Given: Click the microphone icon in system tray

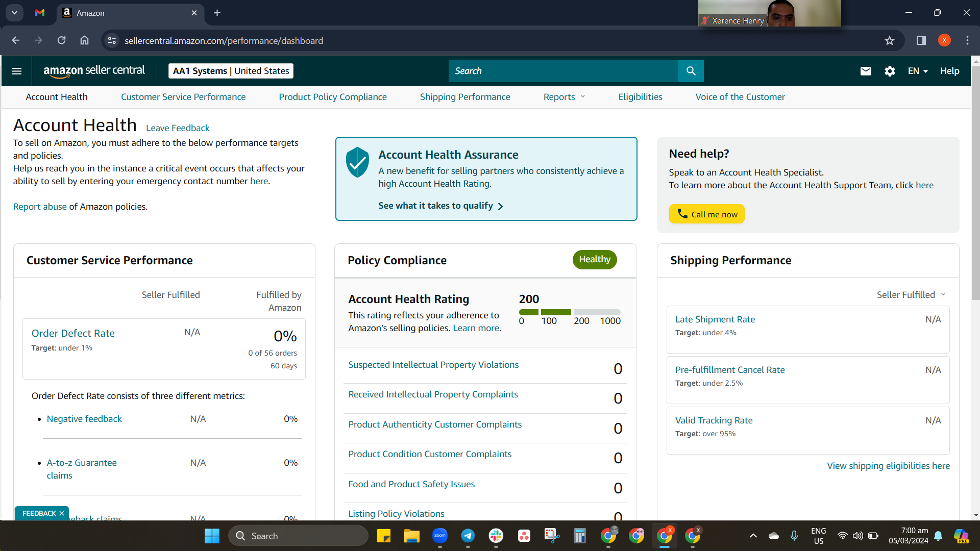Looking at the screenshot, I should [794, 536].
